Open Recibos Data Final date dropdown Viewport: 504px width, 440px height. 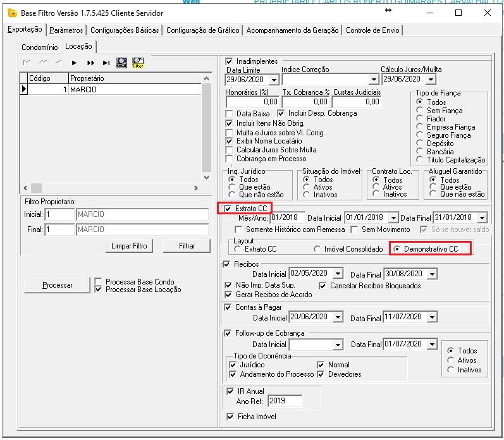pos(432,274)
